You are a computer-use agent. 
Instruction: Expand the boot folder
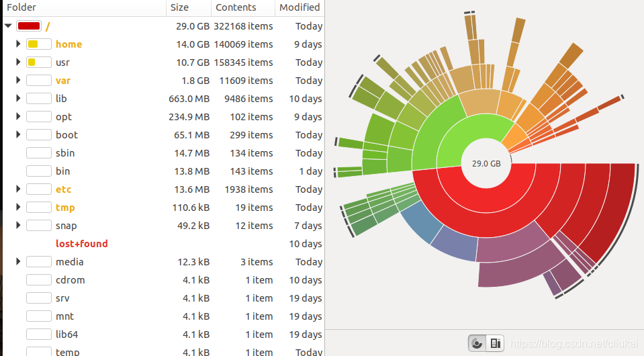click(18, 134)
